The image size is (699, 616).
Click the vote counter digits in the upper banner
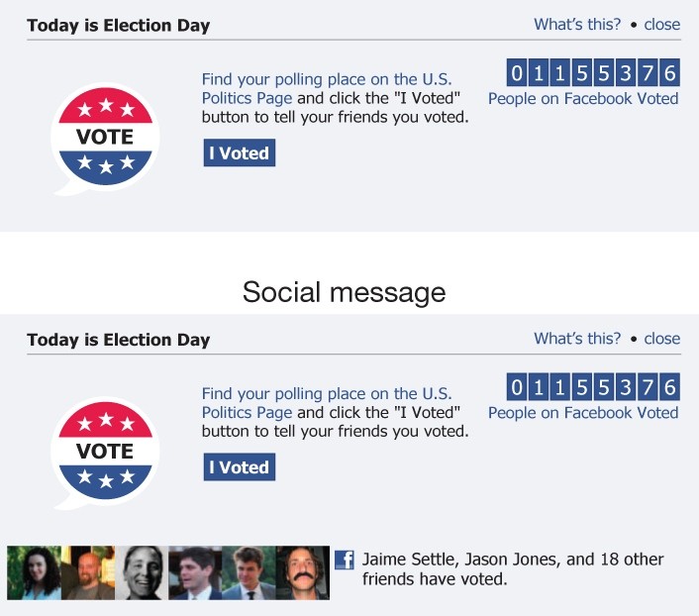[x=592, y=72]
